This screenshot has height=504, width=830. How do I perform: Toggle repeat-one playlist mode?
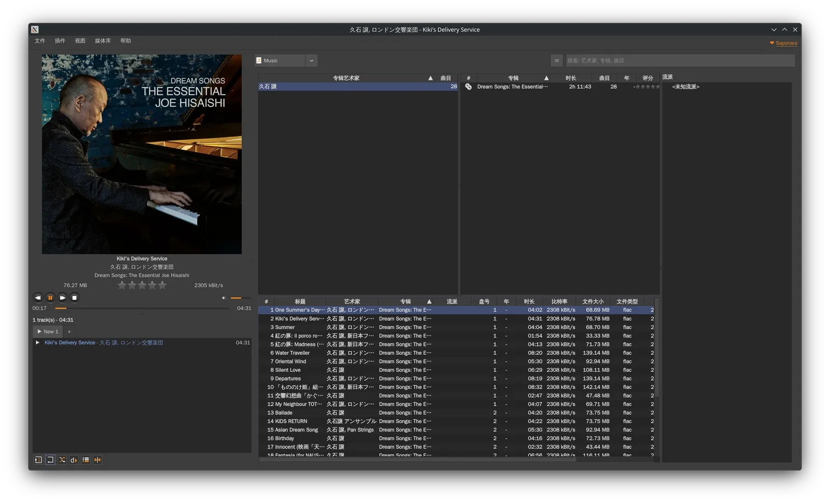click(38, 460)
